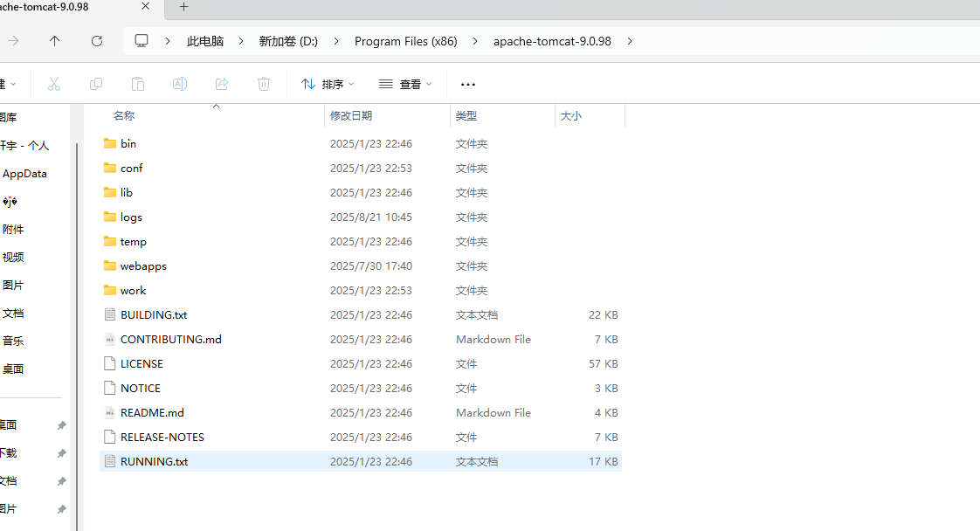Open the 排序 sort dropdown
The width and height of the screenshot is (980, 531).
(x=328, y=85)
